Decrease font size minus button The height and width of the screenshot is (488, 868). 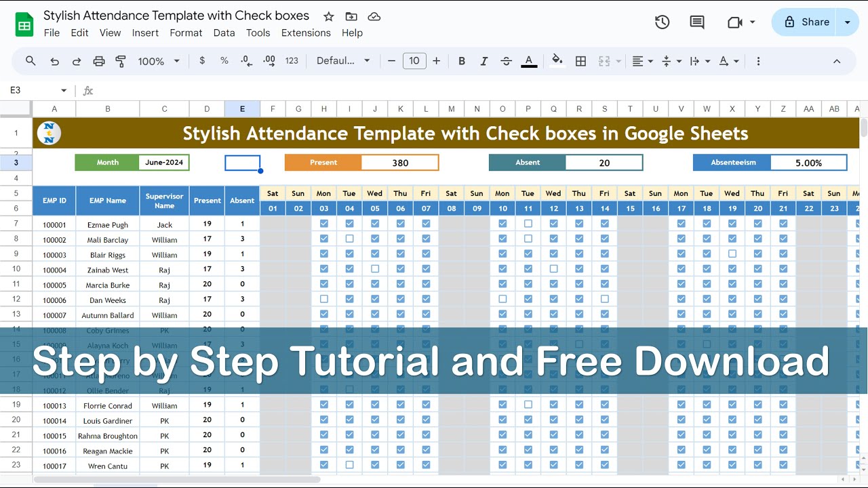[x=391, y=61]
